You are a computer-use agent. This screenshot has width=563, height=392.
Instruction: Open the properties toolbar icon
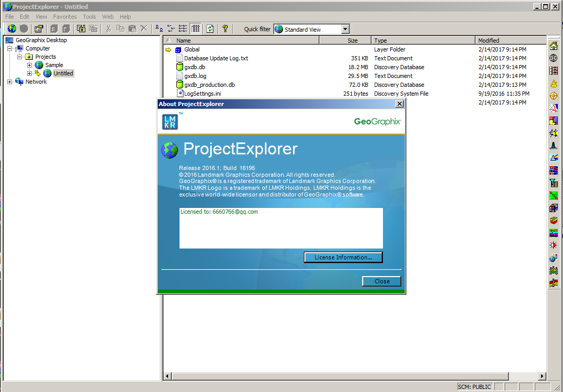tap(39, 29)
